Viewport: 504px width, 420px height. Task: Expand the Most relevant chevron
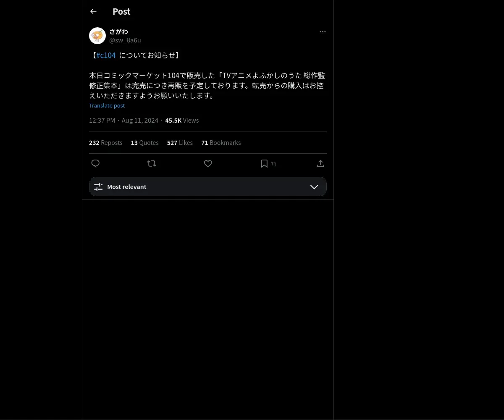click(314, 187)
